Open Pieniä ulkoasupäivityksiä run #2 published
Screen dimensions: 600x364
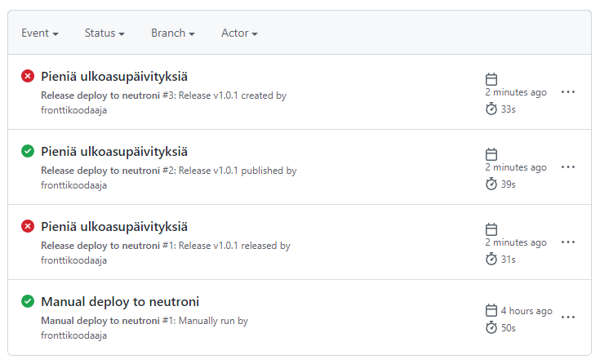point(114,152)
